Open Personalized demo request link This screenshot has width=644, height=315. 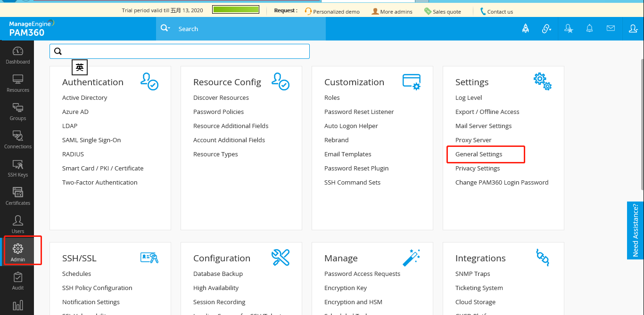(332, 11)
